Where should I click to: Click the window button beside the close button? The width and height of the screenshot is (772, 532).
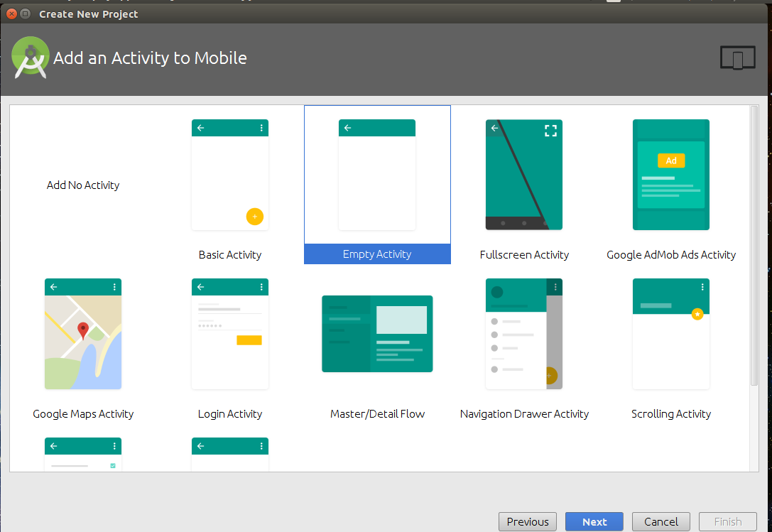25,13
